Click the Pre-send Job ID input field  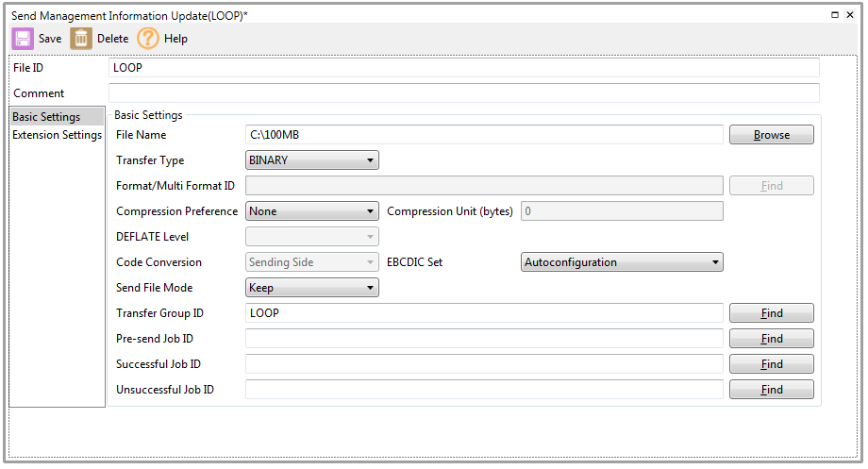483,339
